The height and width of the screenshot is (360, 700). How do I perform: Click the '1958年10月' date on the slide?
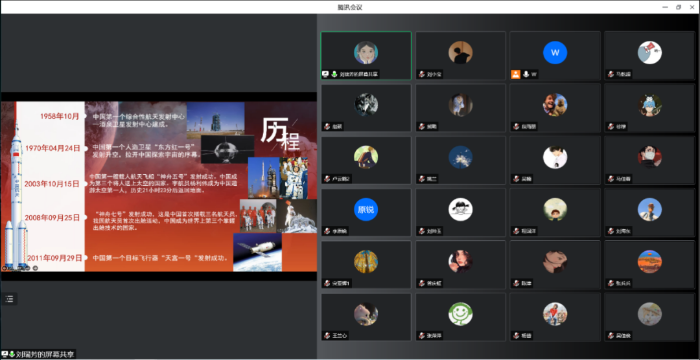click(x=59, y=117)
